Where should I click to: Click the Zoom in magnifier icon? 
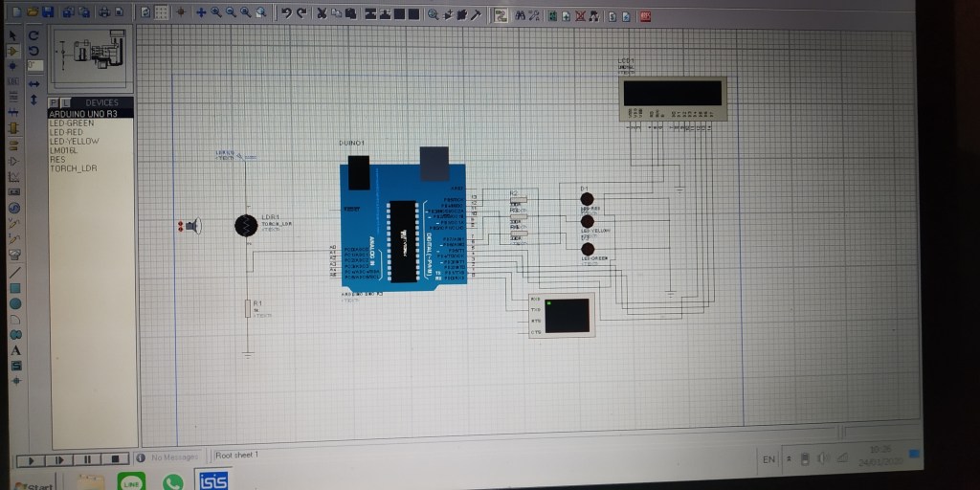coord(217,13)
